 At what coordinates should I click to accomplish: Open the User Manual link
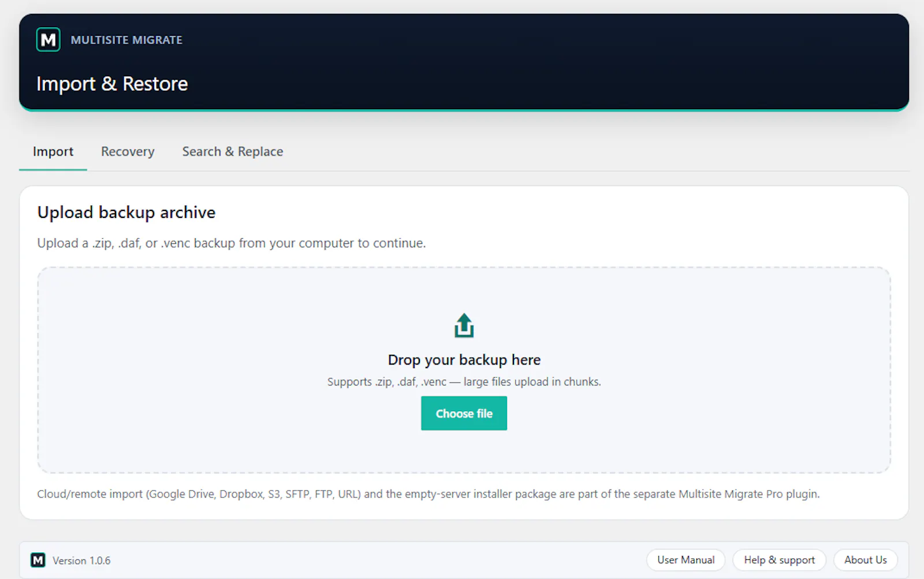pyautogui.click(x=685, y=560)
